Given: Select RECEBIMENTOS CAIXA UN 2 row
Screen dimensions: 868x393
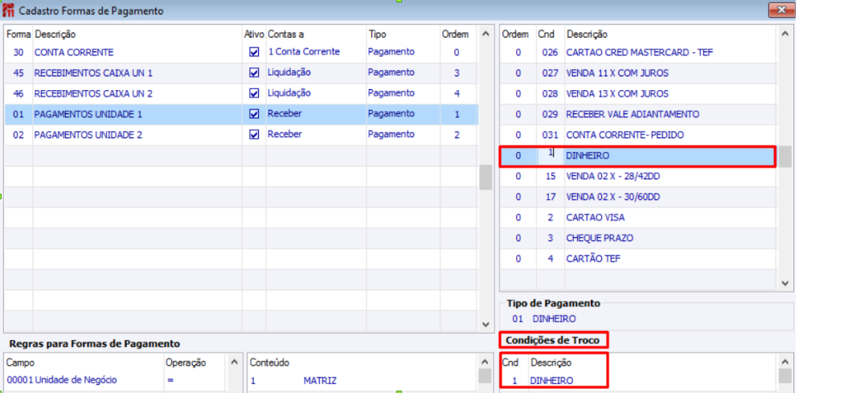Looking at the screenshot, I should (241, 93).
